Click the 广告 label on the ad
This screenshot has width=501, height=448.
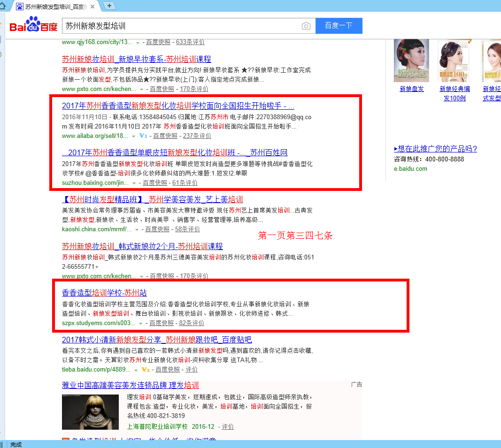(356, 385)
